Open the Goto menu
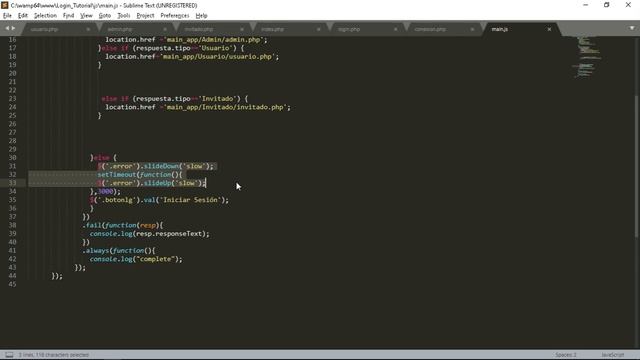Screen dimensions: 640x360 click(x=105, y=16)
